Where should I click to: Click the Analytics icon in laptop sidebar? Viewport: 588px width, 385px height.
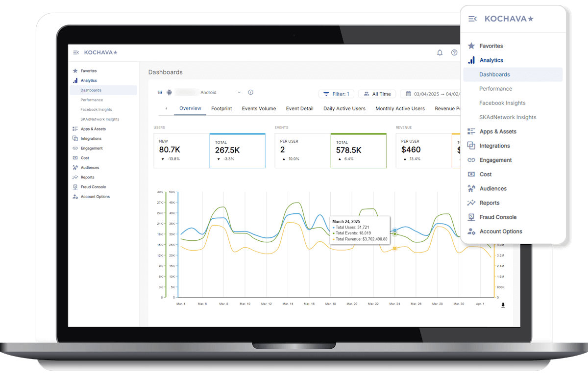point(75,80)
